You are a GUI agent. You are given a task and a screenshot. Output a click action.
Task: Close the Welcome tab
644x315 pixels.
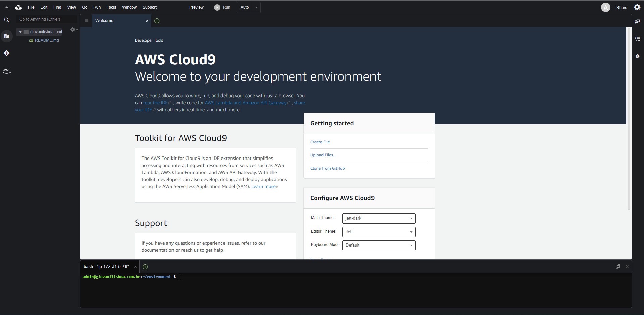point(147,21)
